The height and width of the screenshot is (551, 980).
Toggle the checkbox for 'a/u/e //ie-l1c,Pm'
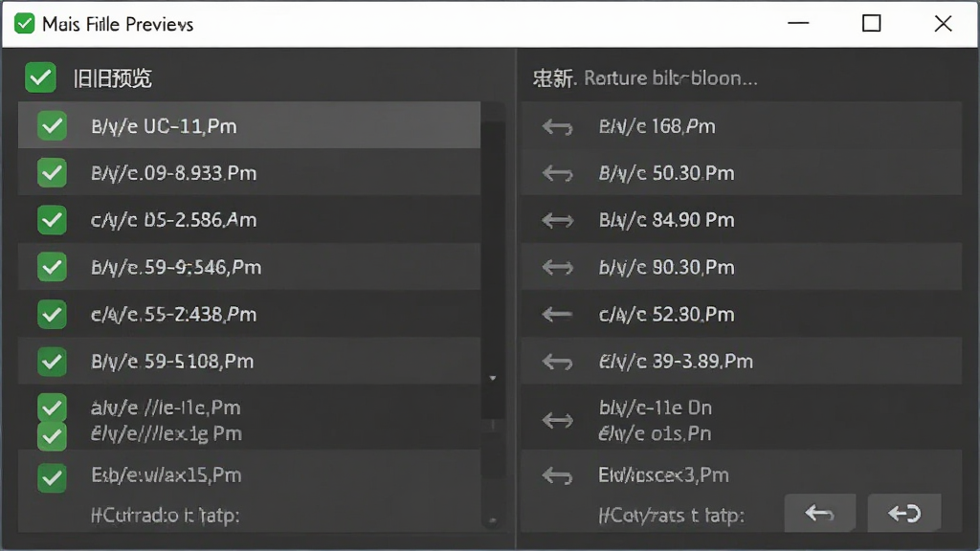pyautogui.click(x=52, y=408)
